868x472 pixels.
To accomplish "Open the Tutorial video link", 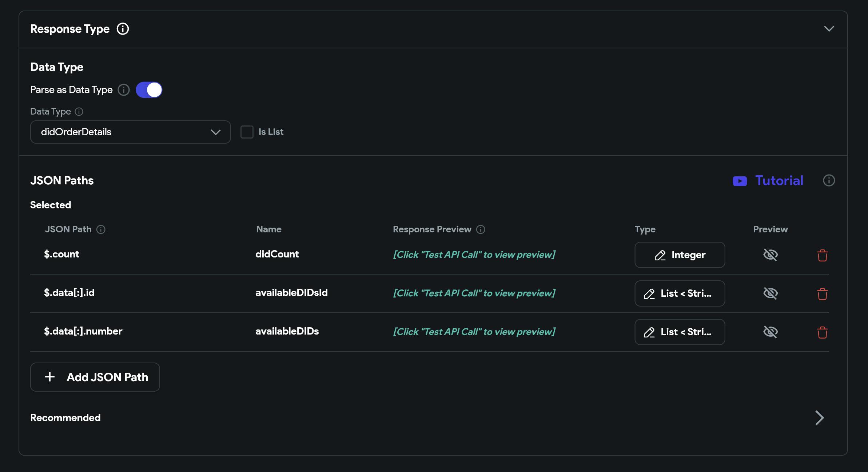I will point(768,181).
